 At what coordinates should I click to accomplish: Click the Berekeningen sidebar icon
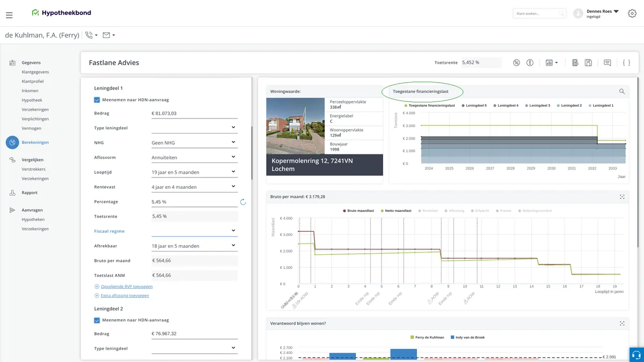[x=12, y=142]
